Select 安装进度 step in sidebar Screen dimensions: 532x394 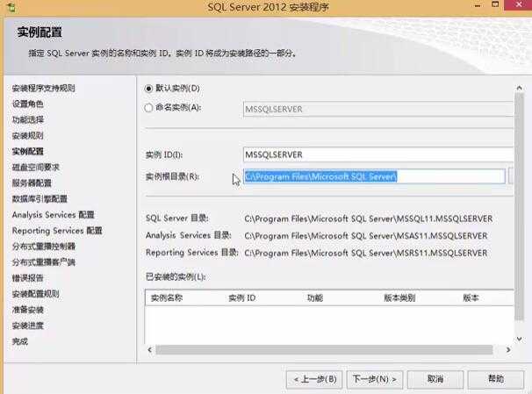coord(27,326)
